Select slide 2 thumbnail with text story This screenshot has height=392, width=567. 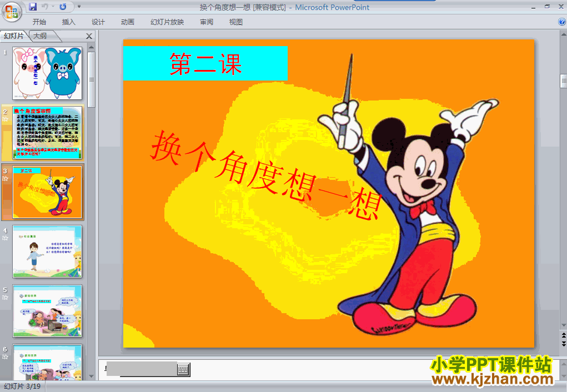coord(47,133)
